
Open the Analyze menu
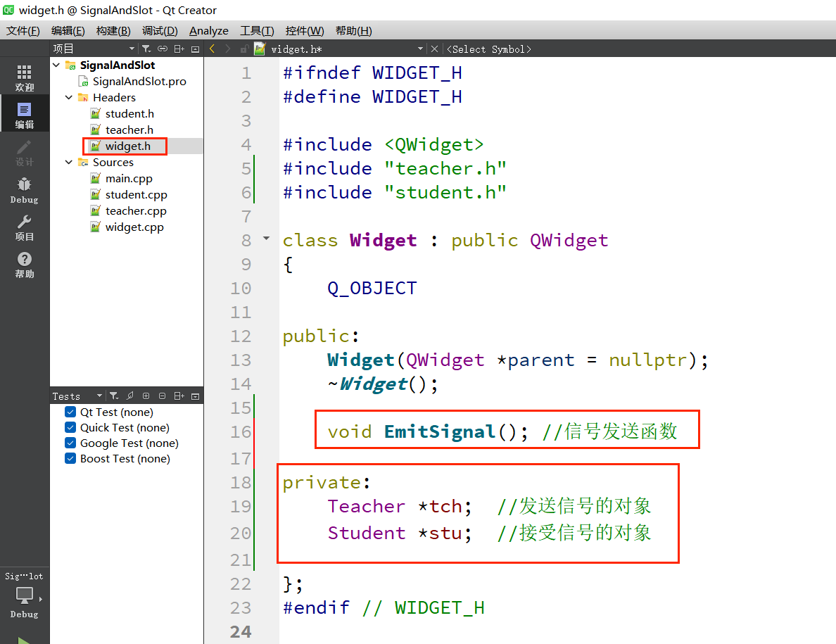point(208,31)
